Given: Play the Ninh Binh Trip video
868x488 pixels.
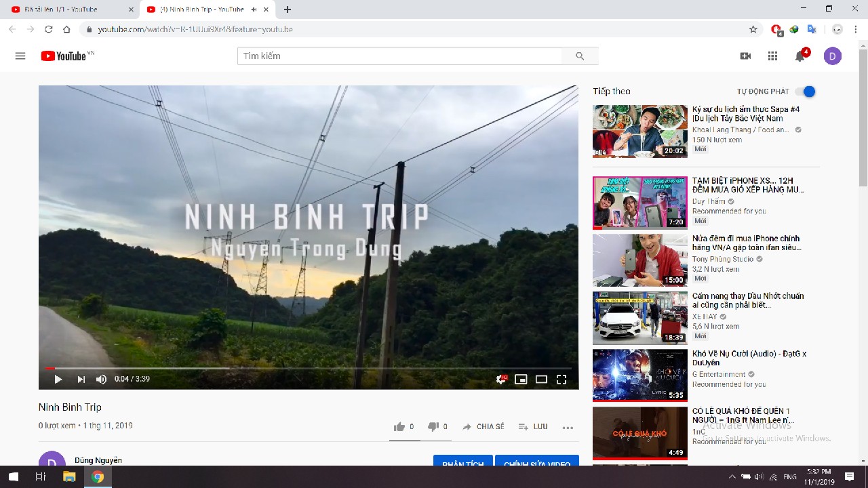Looking at the screenshot, I should point(58,380).
